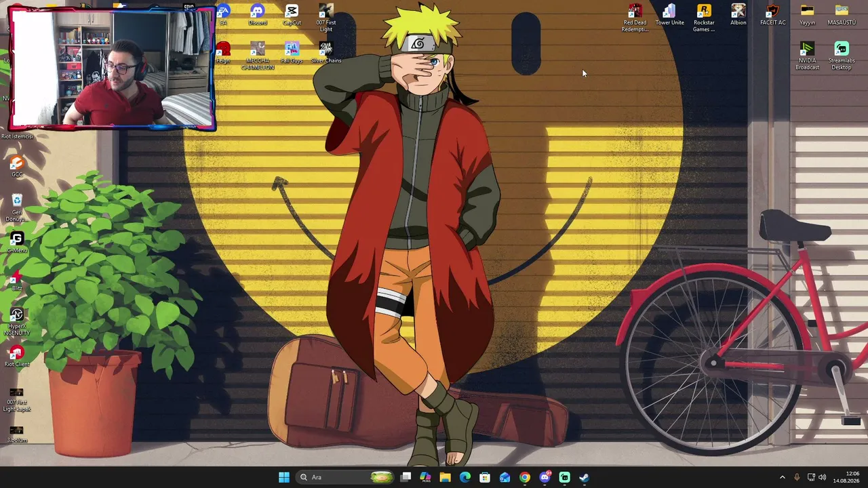
Task: Select the Streamlabs Desktop shortcut
Action: pos(842,56)
